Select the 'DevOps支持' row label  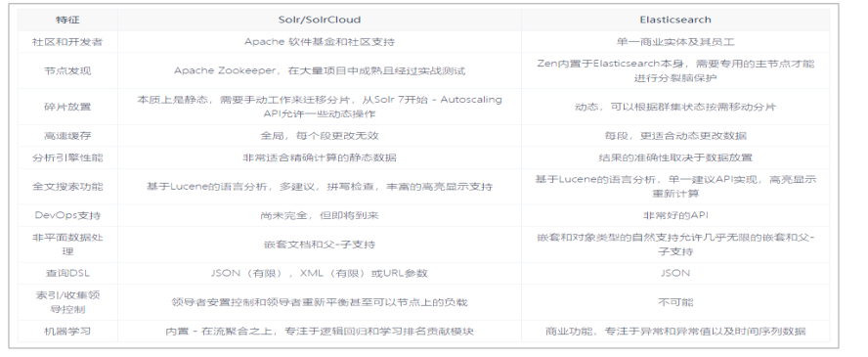pyautogui.click(x=67, y=215)
